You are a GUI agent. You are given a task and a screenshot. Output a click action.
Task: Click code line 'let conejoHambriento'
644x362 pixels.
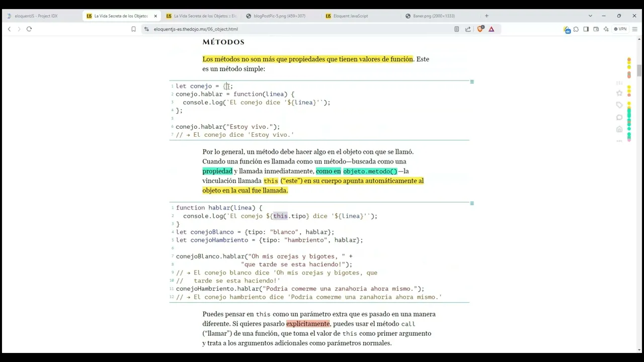click(x=270, y=240)
